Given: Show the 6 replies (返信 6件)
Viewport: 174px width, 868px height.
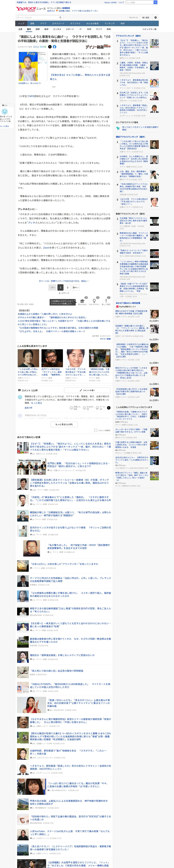Looking at the screenshot, I should [x=28, y=408].
